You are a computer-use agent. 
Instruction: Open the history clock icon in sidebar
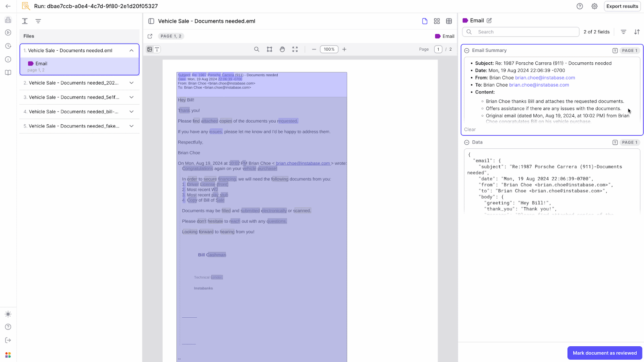point(8,46)
